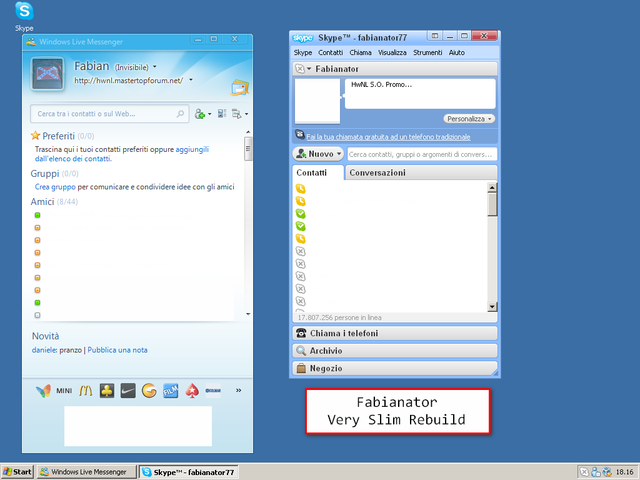Click scroll down arrow in Skype contacts

pyautogui.click(x=492, y=307)
